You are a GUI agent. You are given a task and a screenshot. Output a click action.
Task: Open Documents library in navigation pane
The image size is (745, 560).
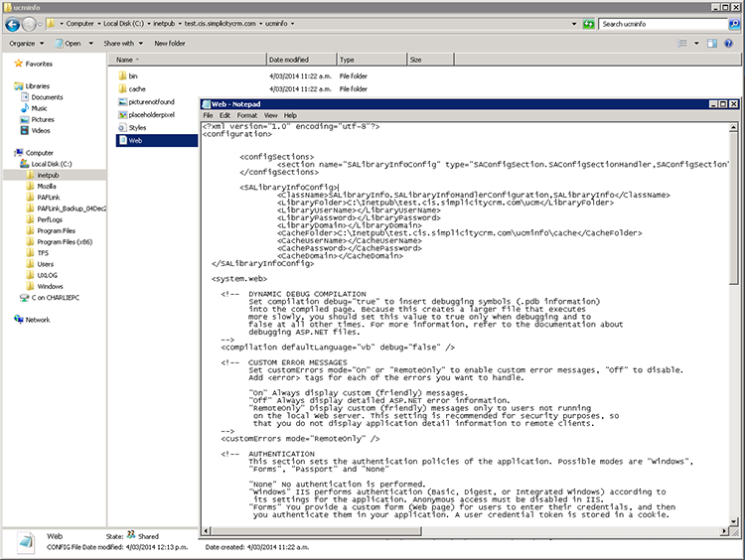click(47, 97)
